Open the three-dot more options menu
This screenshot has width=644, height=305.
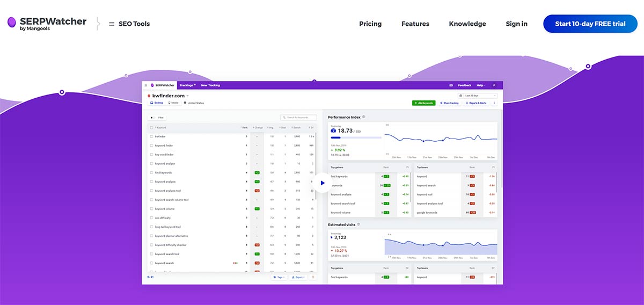(x=494, y=103)
